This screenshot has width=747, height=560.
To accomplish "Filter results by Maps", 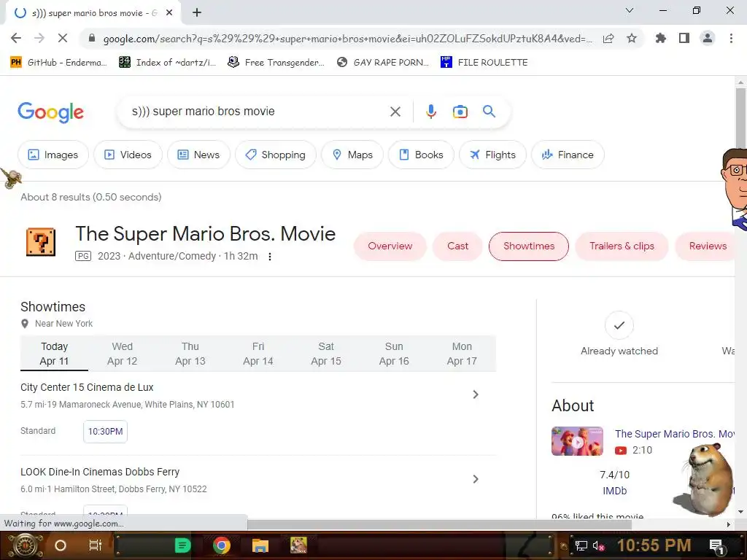I will click(352, 155).
